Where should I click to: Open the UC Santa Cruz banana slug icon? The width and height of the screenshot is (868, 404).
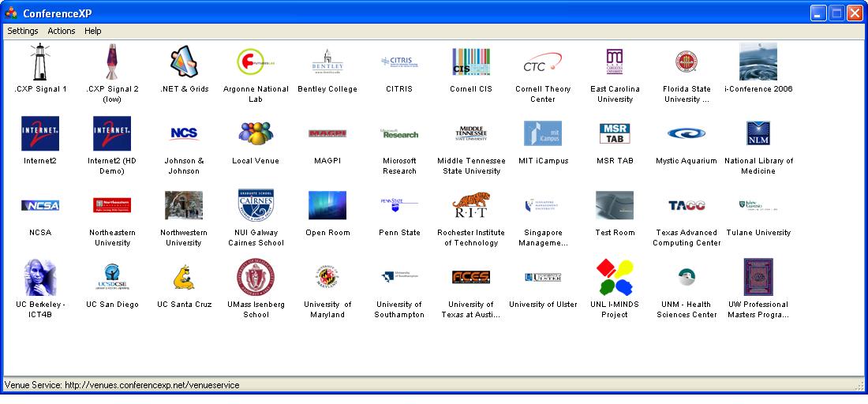coord(184,277)
